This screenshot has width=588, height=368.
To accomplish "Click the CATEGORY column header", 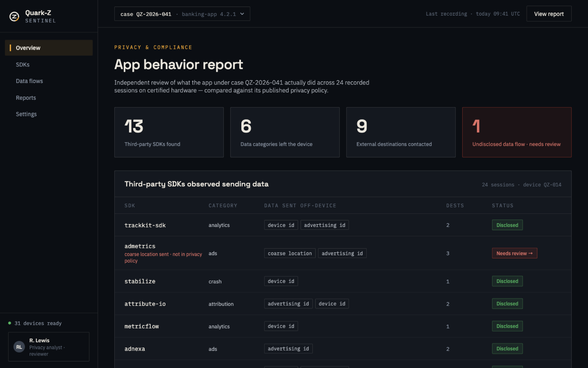I will coord(223,205).
